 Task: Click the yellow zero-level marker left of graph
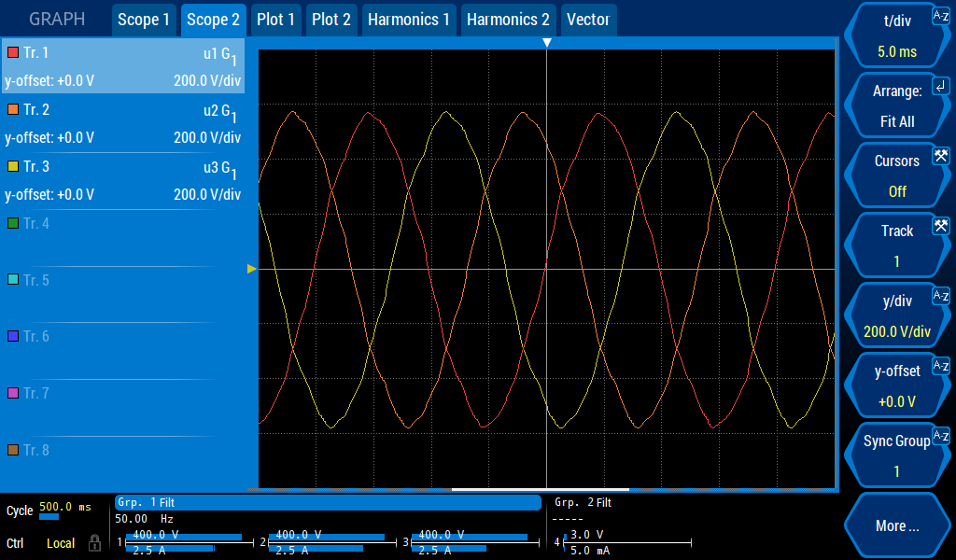pyautogui.click(x=251, y=269)
